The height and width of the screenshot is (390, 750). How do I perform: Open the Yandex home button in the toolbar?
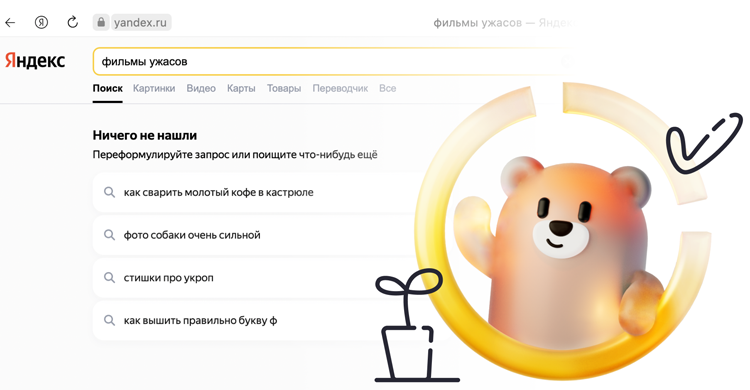pos(42,22)
